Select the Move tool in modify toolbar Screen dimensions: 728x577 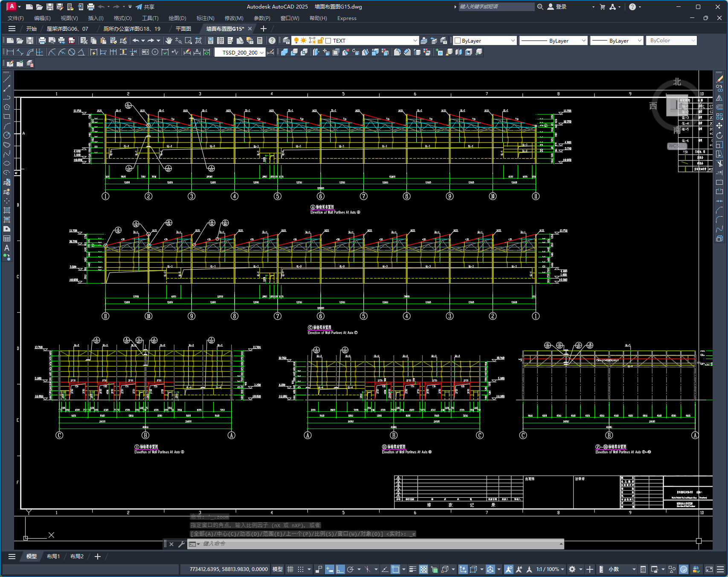(x=719, y=126)
